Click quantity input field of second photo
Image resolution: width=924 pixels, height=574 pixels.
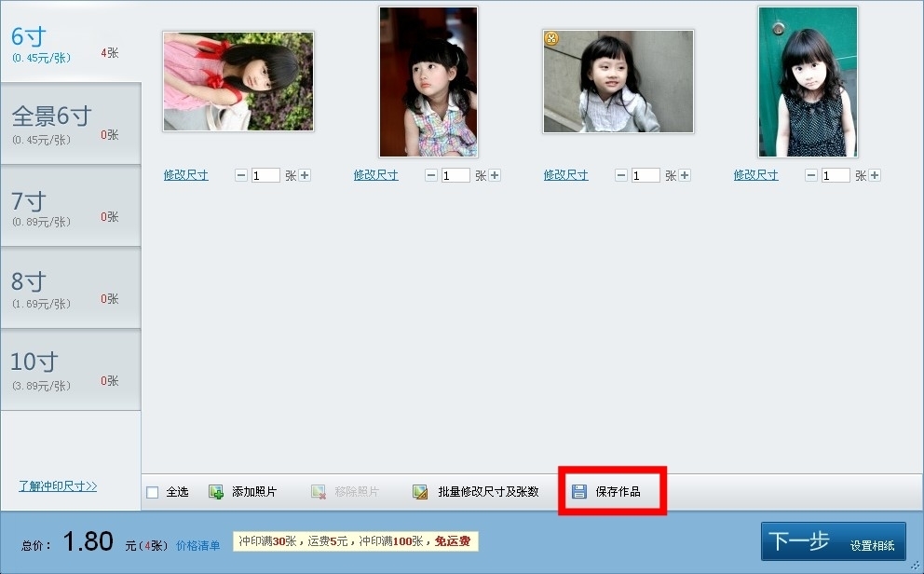pos(455,175)
